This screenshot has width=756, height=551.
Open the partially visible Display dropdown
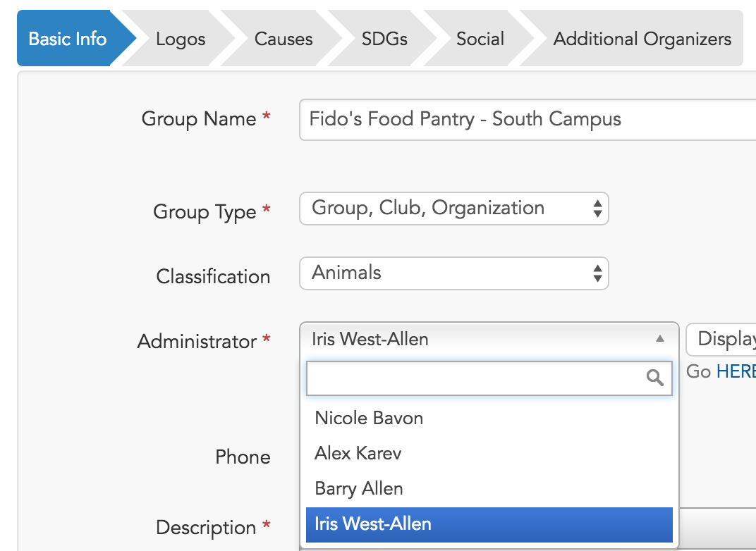[x=721, y=339]
